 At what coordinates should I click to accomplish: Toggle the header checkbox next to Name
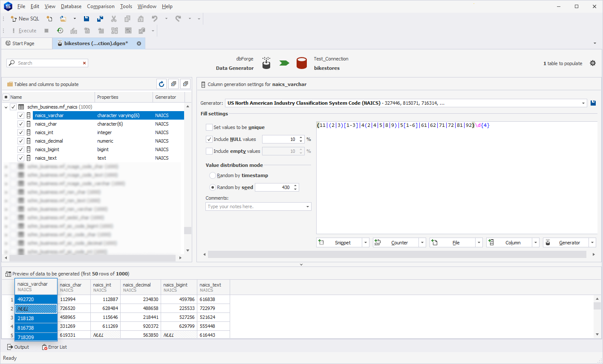(6, 97)
